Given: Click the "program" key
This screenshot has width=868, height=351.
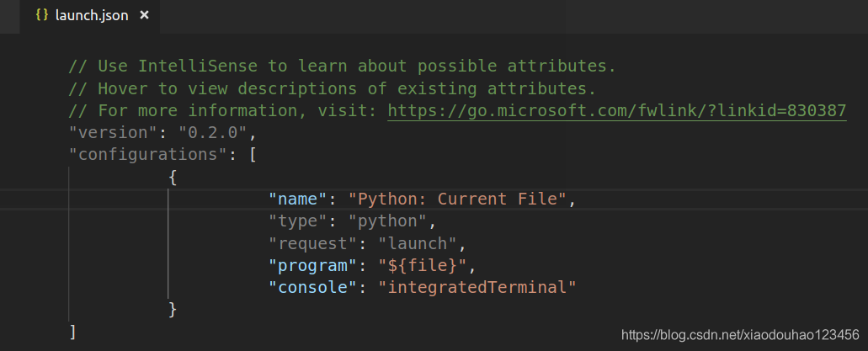Looking at the screenshot, I should (314, 266).
